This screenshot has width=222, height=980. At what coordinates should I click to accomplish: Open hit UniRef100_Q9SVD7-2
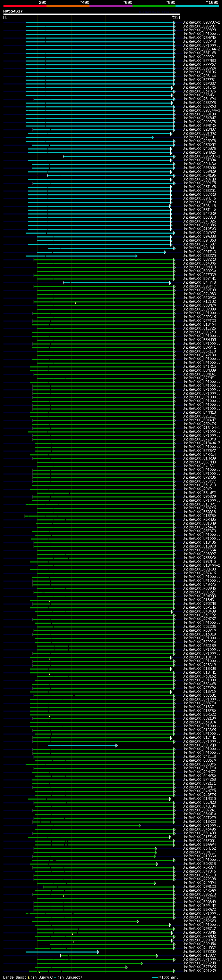[x=201, y=23]
